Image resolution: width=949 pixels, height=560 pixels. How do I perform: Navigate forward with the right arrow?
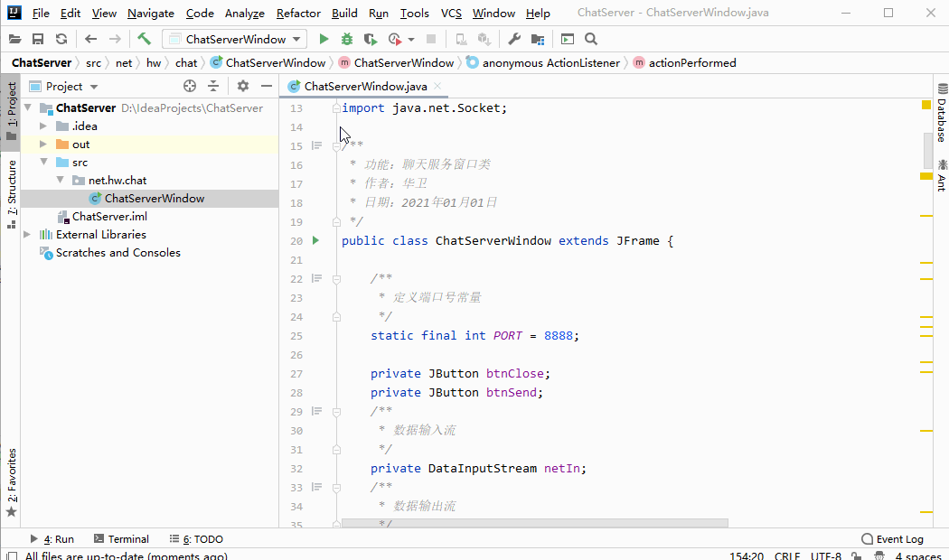(x=115, y=40)
